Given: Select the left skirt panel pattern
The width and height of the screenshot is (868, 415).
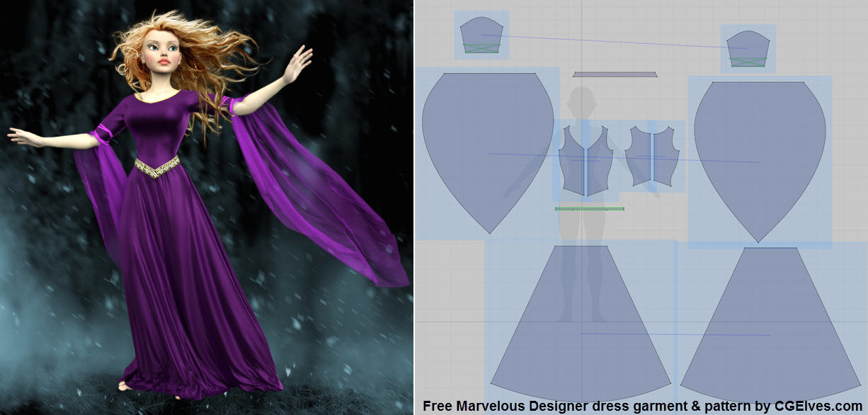Looking at the screenshot, I should click(581, 324).
